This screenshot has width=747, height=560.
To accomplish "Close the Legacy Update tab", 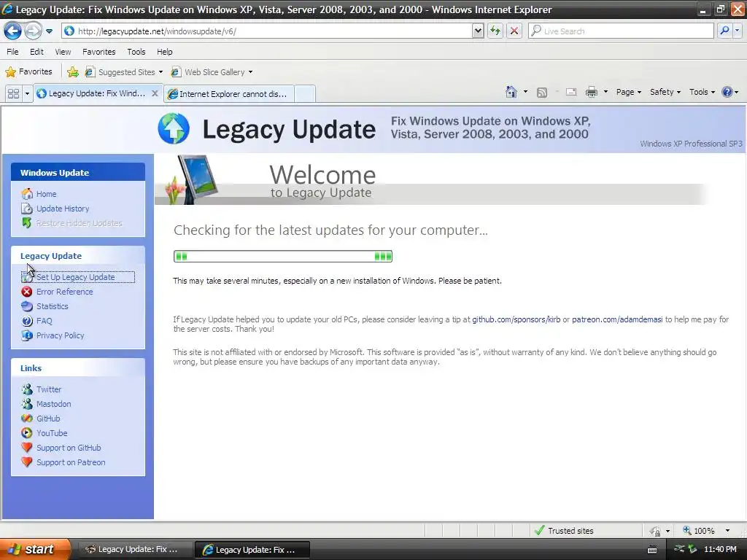I will point(155,93).
